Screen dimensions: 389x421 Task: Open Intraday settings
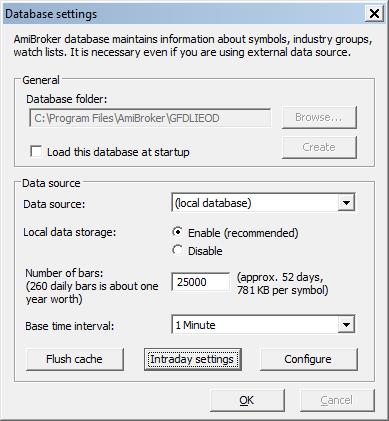(x=192, y=359)
